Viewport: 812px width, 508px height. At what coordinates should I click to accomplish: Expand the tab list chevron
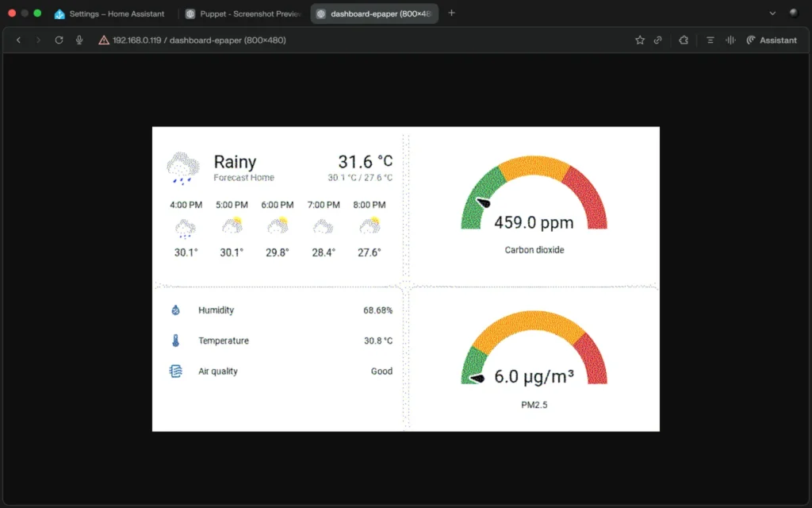coord(772,13)
